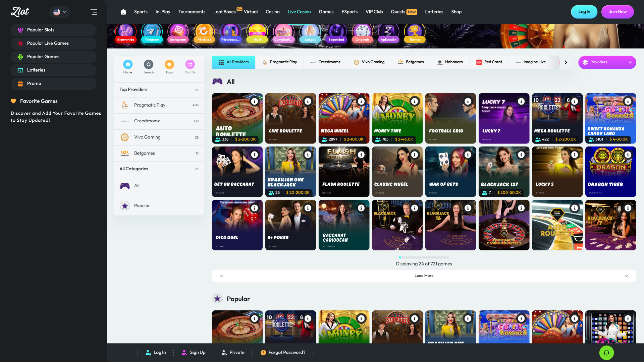Click Load More games
The image size is (644, 362).
tap(424, 276)
